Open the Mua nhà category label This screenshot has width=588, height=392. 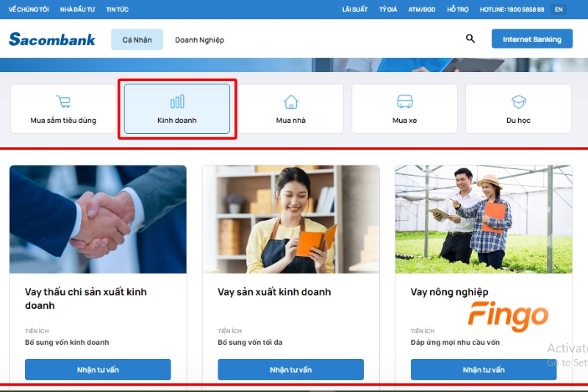pyautogui.click(x=290, y=121)
